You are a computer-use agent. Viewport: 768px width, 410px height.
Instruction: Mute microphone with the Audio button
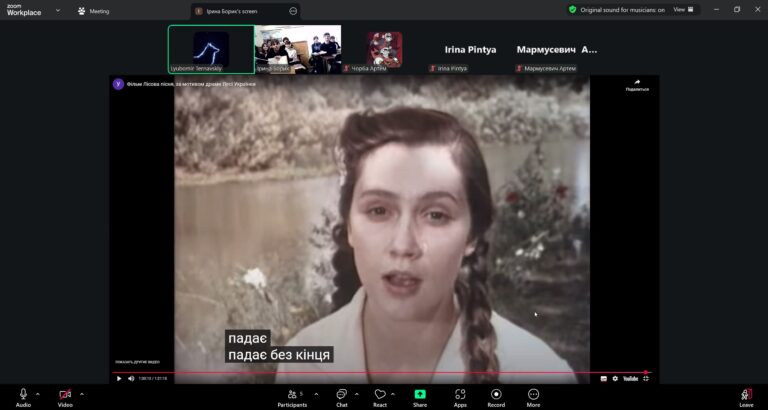tap(23, 395)
